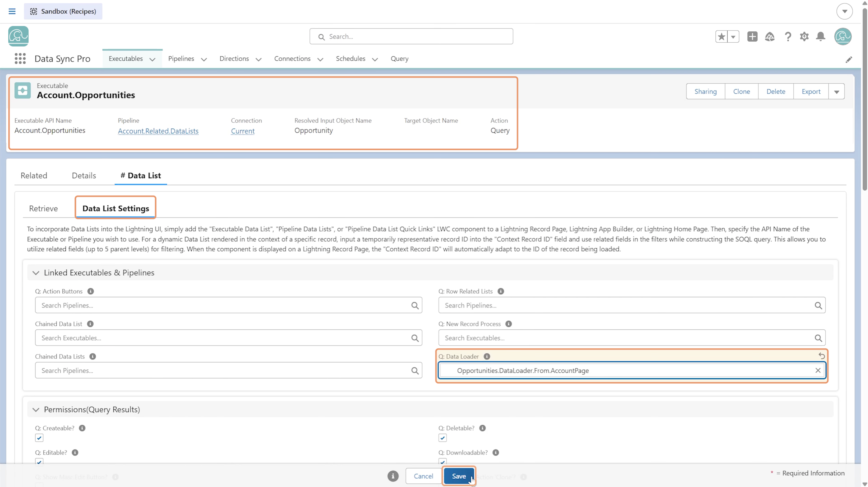Show info for Q: Createable?
The width and height of the screenshot is (868, 487).
click(82, 428)
